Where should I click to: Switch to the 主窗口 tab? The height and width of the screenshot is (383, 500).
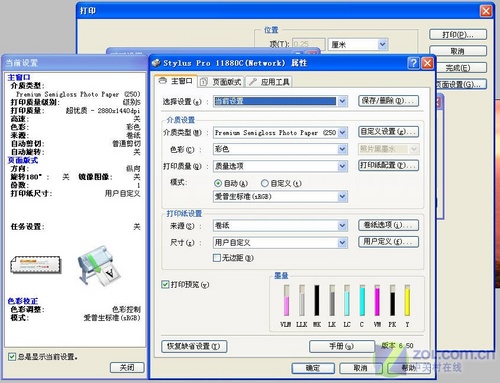(x=176, y=81)
